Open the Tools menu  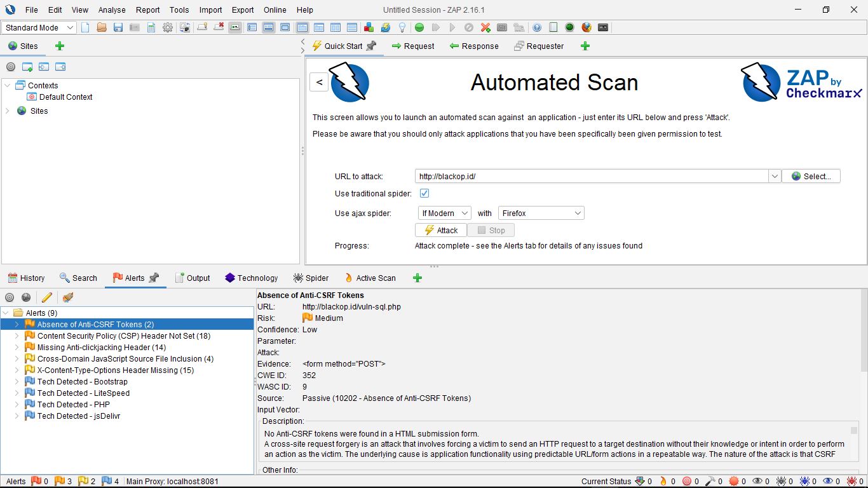(179, 10)
